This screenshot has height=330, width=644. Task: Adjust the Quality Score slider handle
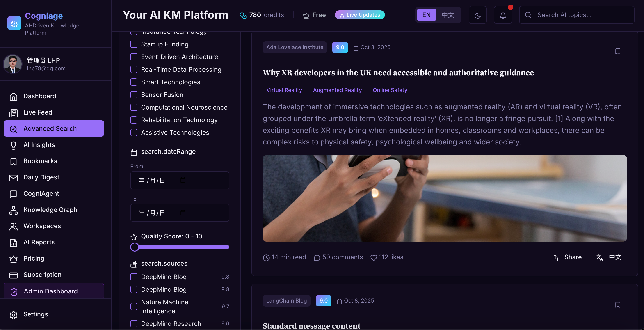(135, 247)
